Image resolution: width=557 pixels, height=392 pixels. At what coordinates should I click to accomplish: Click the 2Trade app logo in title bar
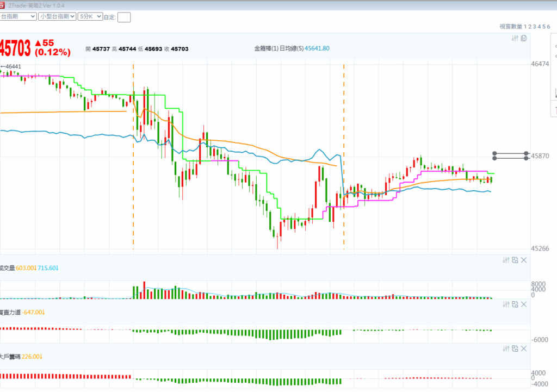[2, 5]
